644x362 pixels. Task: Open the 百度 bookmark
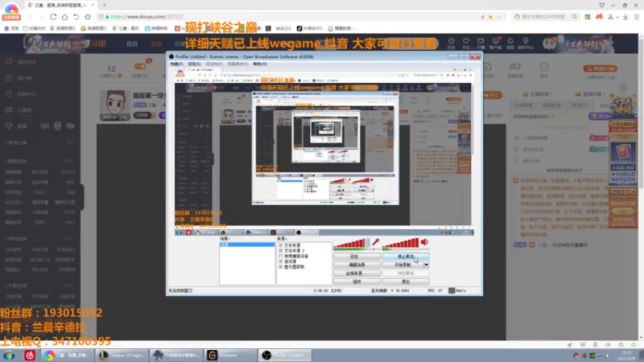coord(11,28)
